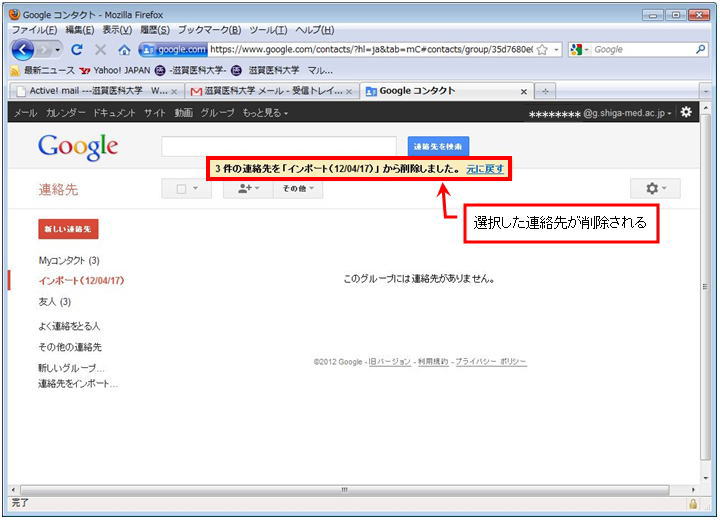Expand the その他 dropdown
This screenshot has height=521, width=720.
point(298,188)
